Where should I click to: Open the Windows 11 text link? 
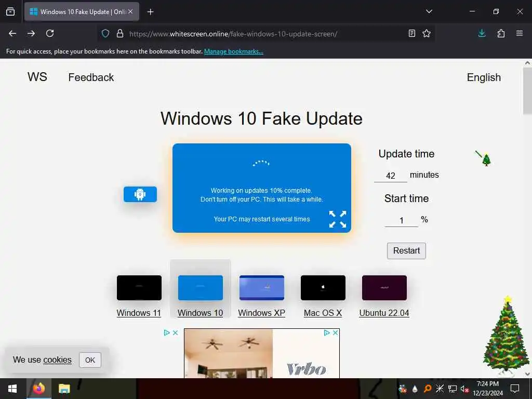[139, 313]
